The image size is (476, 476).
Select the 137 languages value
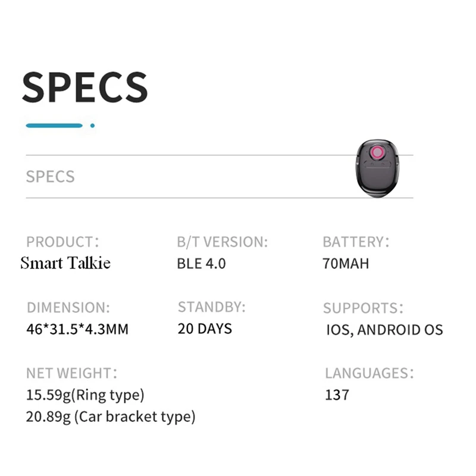coord(337,394)
